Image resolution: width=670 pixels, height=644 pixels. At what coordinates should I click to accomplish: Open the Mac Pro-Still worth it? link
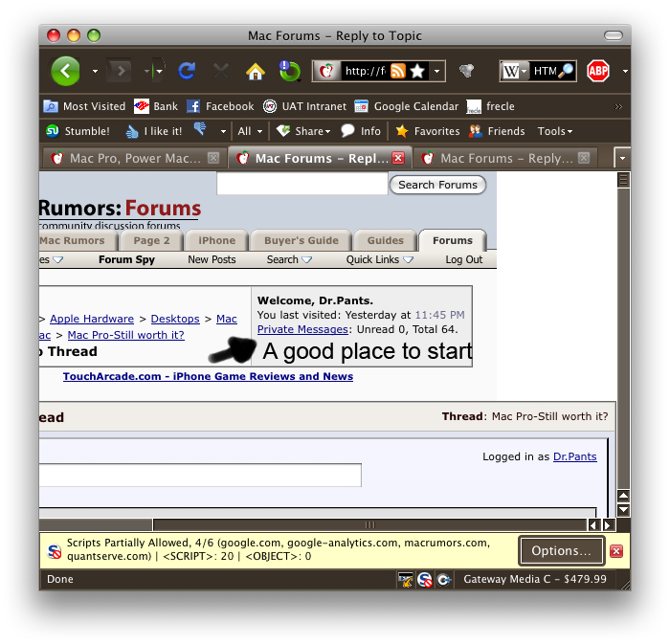[126, 335]
